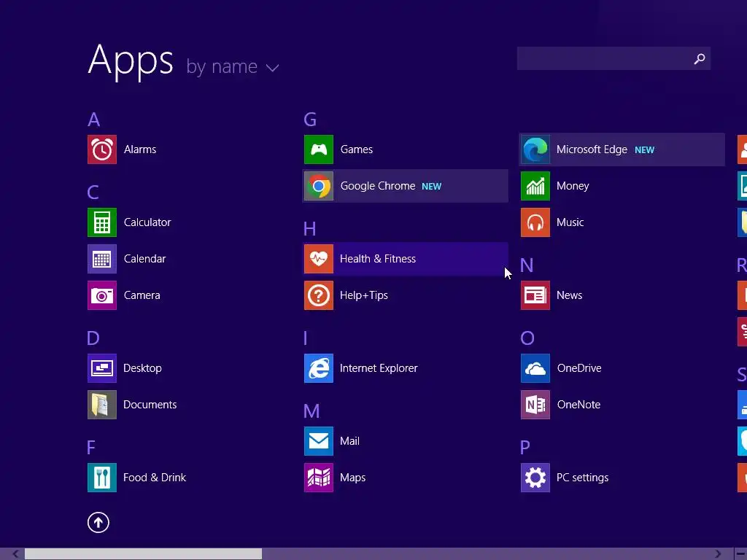Click the 'Food & Drink' label text
The width and height of the screenshot is (747, 560).
pos(155,478)
